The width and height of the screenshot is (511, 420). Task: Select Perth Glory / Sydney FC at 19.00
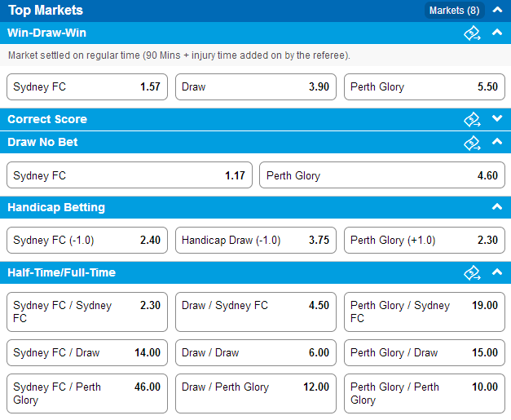[x=425, y=312]
